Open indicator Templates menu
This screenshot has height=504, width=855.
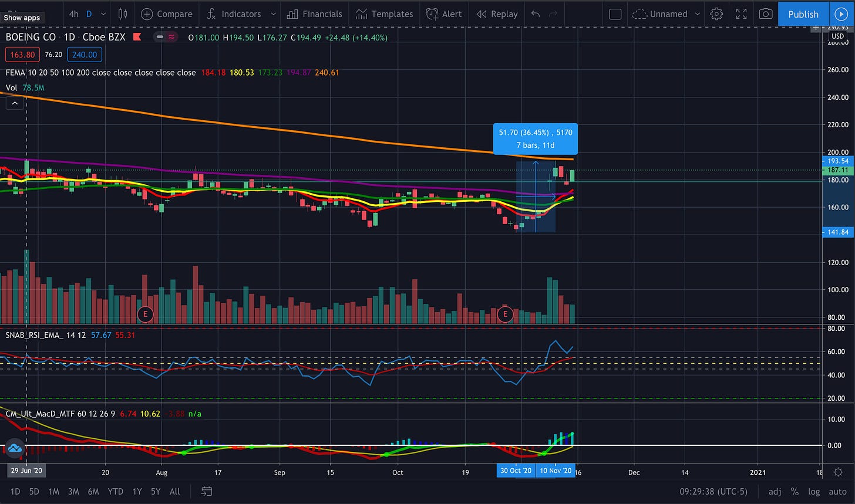(x=385, y=13)
